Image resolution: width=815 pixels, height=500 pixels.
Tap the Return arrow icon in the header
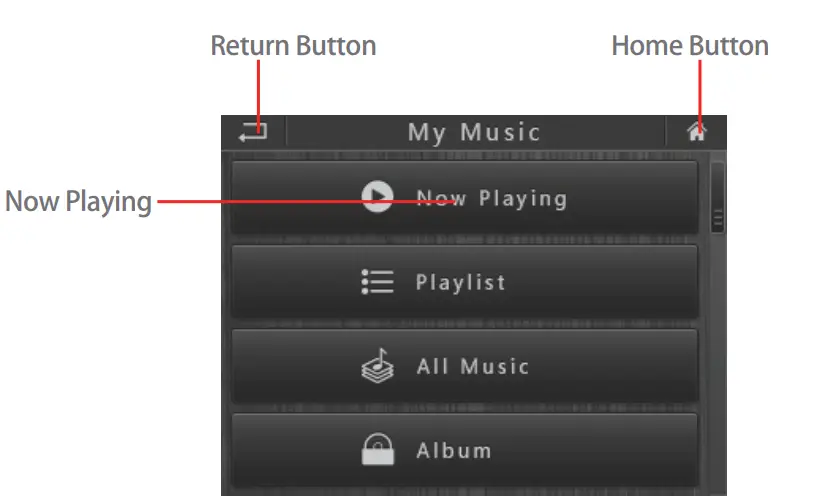pos(253,132)
